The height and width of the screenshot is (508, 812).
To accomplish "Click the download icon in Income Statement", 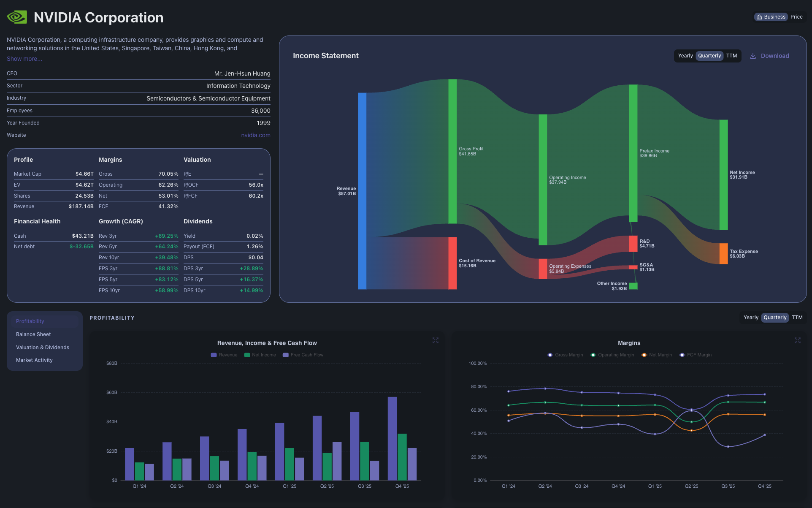I will click(x=752, y=56).
